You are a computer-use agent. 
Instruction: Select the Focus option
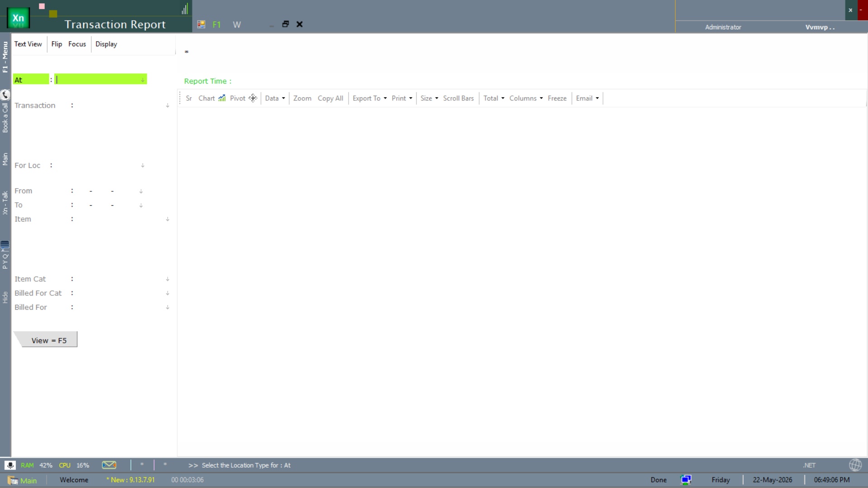[77, 44]
